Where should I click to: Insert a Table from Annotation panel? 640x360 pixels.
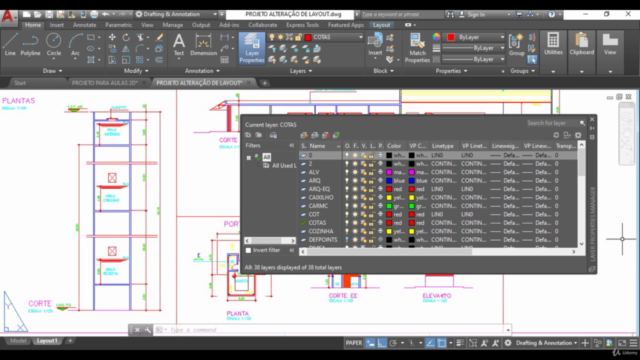224,60
